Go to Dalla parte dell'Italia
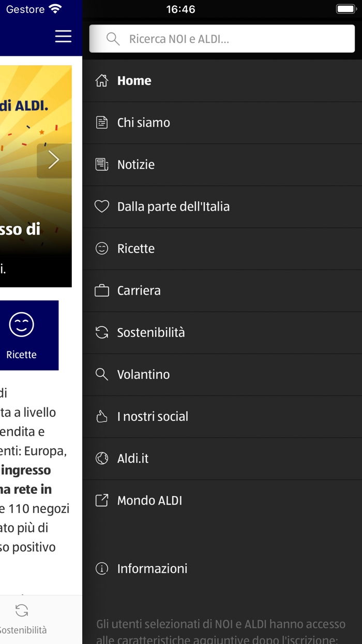This screenshot has width=362, height=644. (222, 207)
